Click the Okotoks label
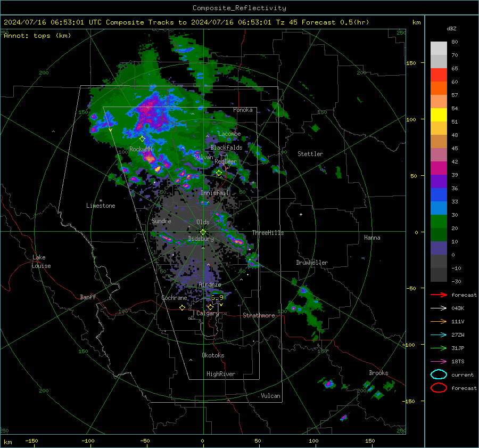This screenshot has width=479, height=448. pyautogui.click(x=213, y=355)
